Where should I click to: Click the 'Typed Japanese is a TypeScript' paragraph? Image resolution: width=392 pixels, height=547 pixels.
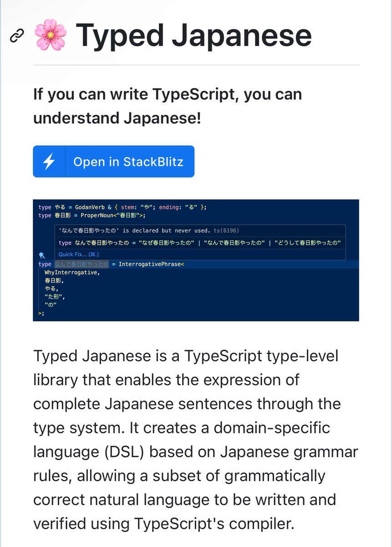(x=195, y=440)
